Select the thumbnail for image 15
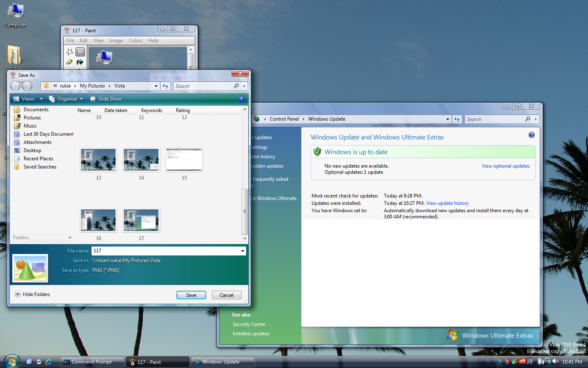The width and height of the screenshot is (588, 368). point(184,160)
